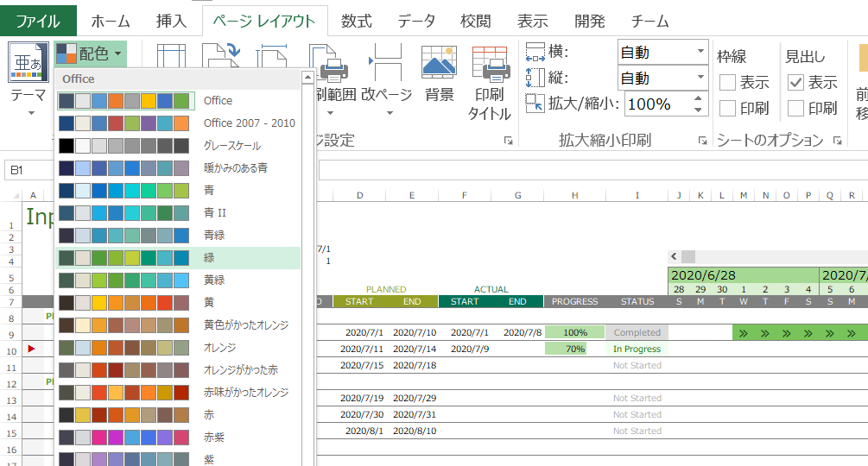Switch to the チーム tab

click(x=649, y=21)
